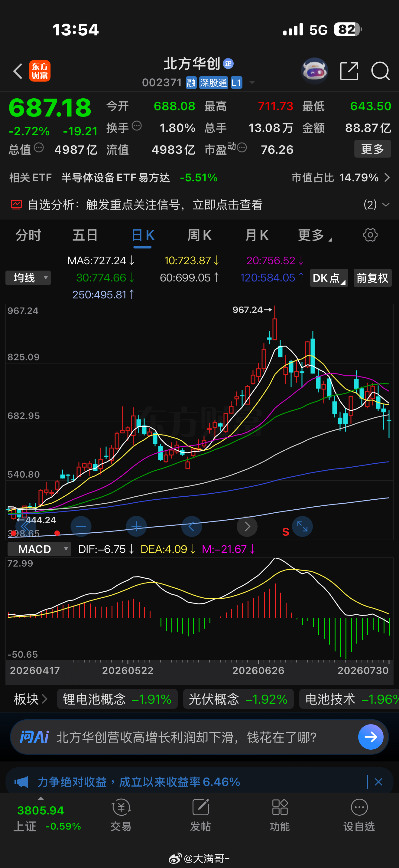Open related ETF details chevron
The width and height of the screenshot is (399, 868).
[387, 178]
